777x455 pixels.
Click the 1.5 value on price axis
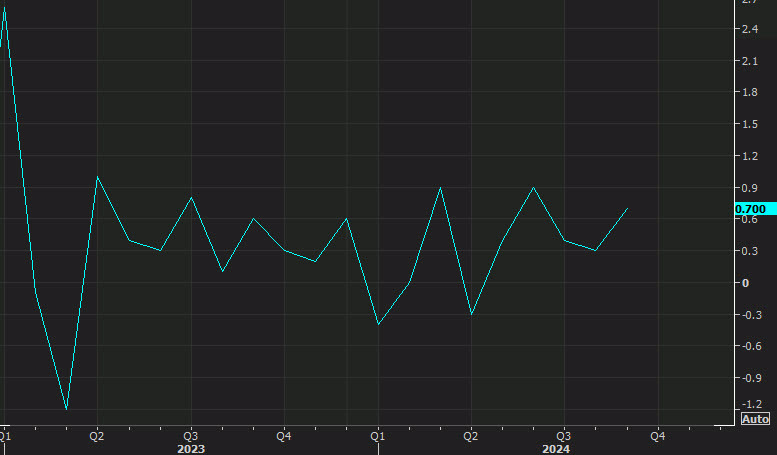[x=748, y=125]
